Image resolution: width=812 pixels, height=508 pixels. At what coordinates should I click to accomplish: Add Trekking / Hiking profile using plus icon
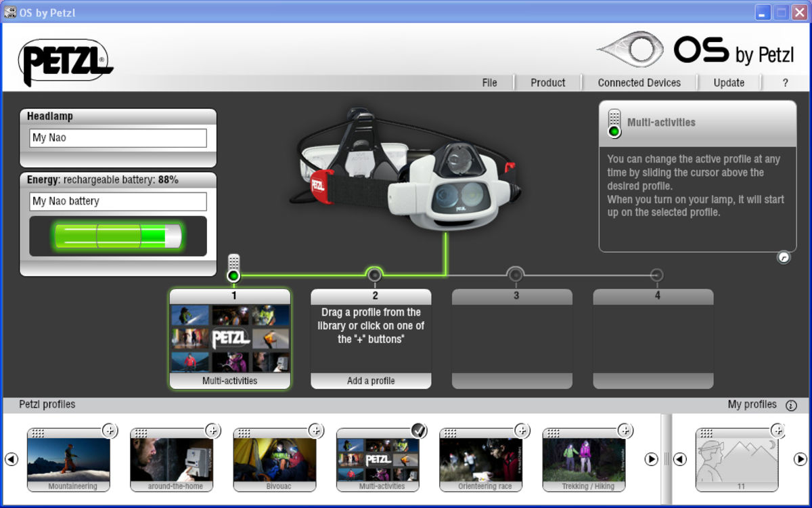(625, 430)
